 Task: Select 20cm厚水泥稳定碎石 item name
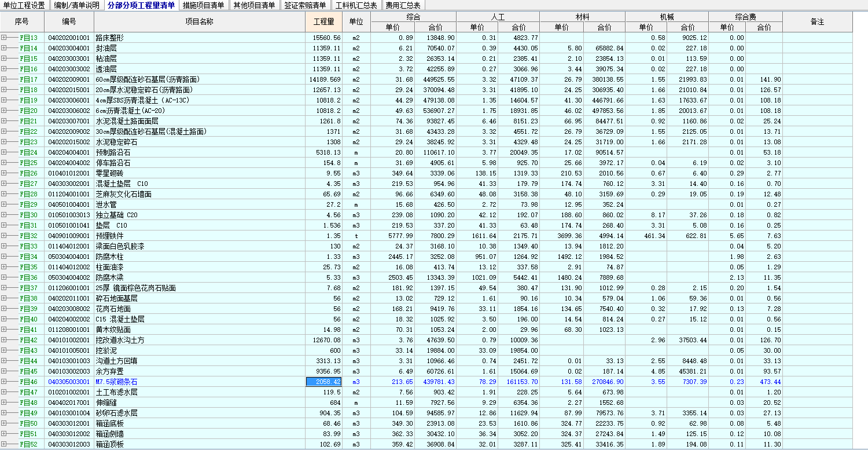coord(144,90)
